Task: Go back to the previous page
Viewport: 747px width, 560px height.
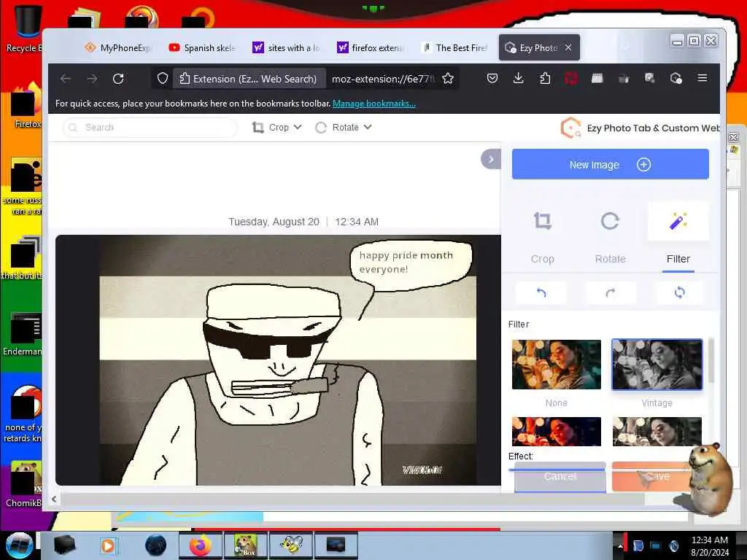Action: pyautogui.click(x=66, y=79)
